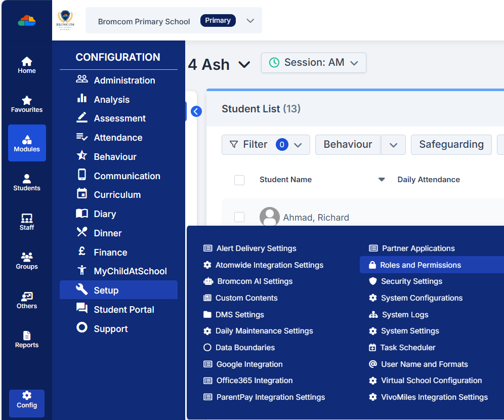Sort by the Student Name column
504x420 pixels.
click(285, 180)
